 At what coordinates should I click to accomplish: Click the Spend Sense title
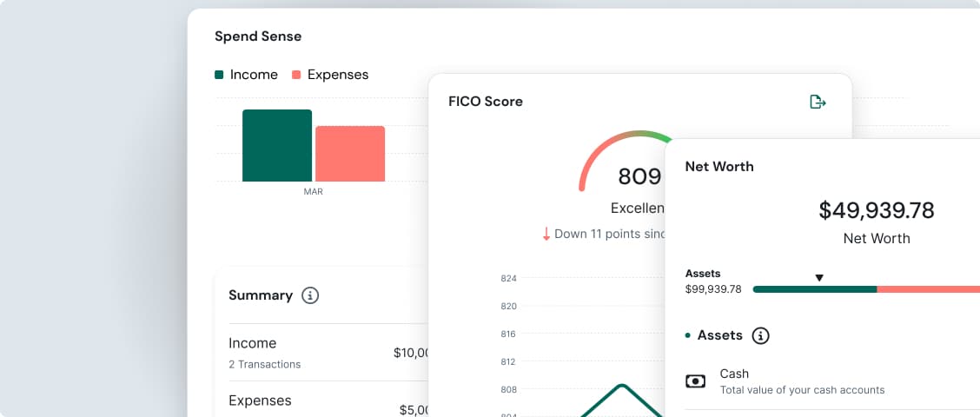click(x=258, y=36)
